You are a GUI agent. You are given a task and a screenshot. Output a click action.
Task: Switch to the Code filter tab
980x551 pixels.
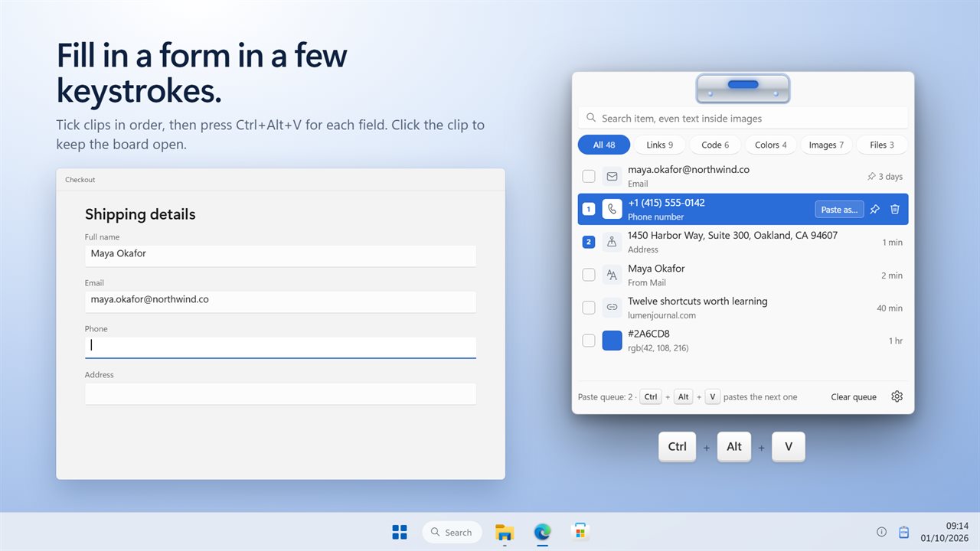coord(715,145)
